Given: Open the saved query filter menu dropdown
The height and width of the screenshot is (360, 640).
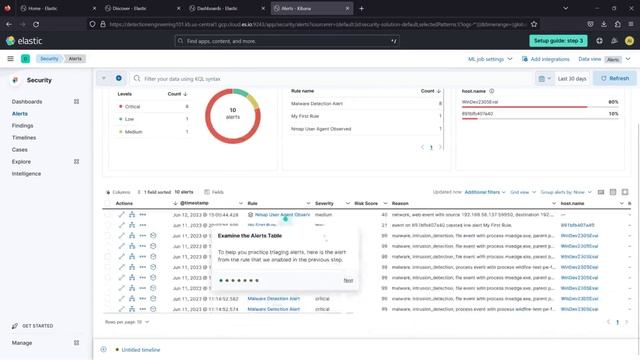Looking at the screenshot, I should [104, 78].
